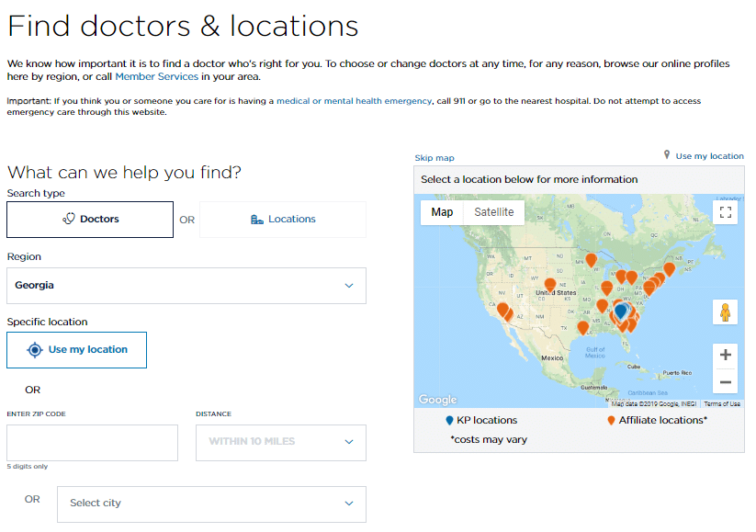Select the orange marker in Louisiana
Image resolution: width=756 pixels, height=532 pixels.
click(583, 327)
